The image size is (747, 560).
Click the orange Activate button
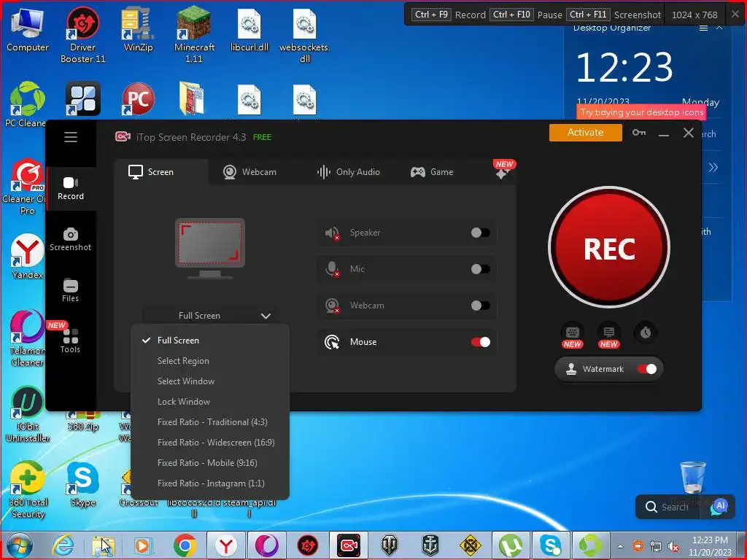click(586, 133)
